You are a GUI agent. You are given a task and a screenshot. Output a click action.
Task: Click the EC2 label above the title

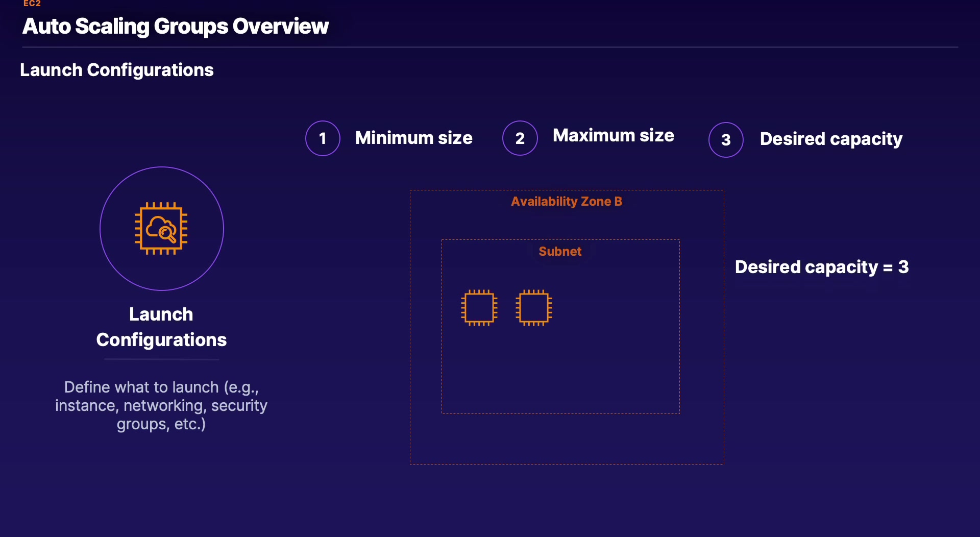coord(32,4)
